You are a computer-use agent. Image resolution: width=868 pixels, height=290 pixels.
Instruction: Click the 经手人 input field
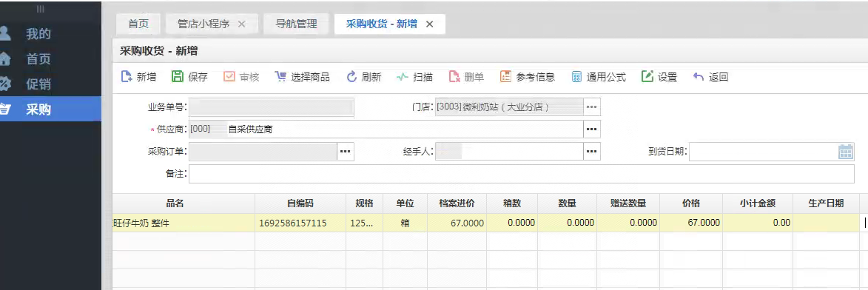[x=509, y=152]
